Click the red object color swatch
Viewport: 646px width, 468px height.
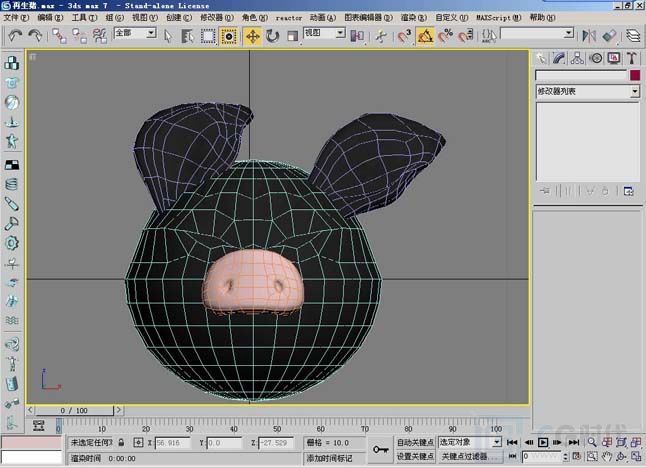coord(635,75)
